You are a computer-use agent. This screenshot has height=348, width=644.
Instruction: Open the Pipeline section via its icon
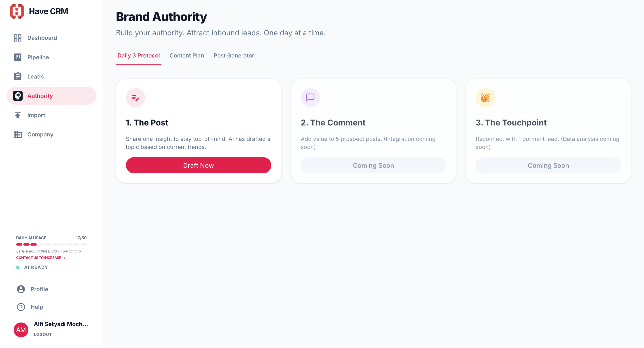(x=17, y=57)
